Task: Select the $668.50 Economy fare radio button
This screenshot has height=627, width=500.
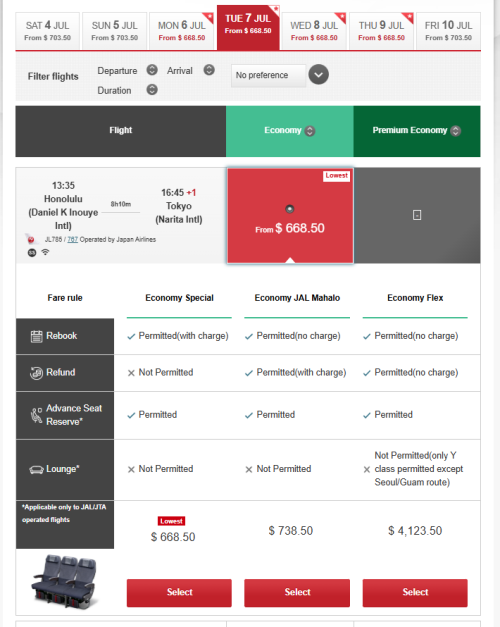Action: (x=290, y=209)
